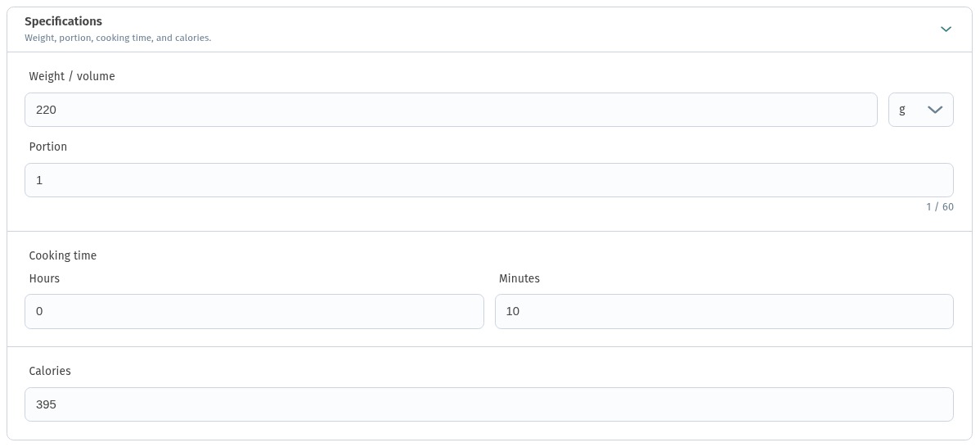Click the 'Portion' label
Image resolution: width=980 pixels, height=447 pixels.
[48, 147]
